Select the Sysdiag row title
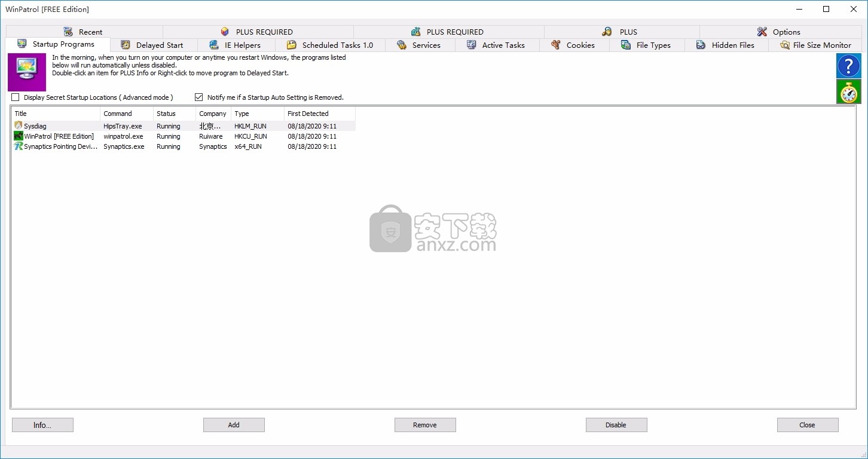868x459 pixels. point(35,126)
